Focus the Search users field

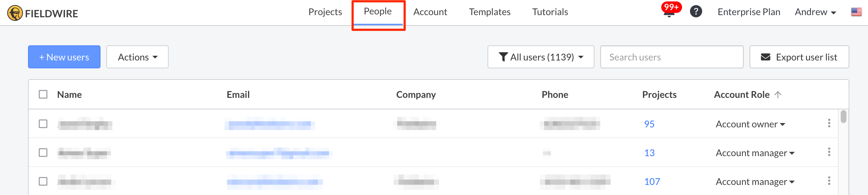click(672, 57)
